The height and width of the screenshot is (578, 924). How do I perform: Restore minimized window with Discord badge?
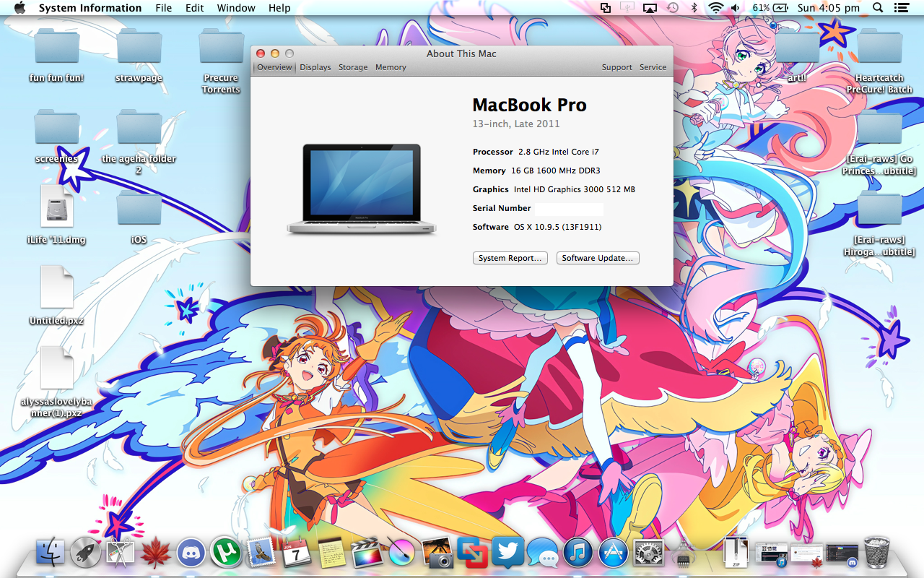(842, 553)
